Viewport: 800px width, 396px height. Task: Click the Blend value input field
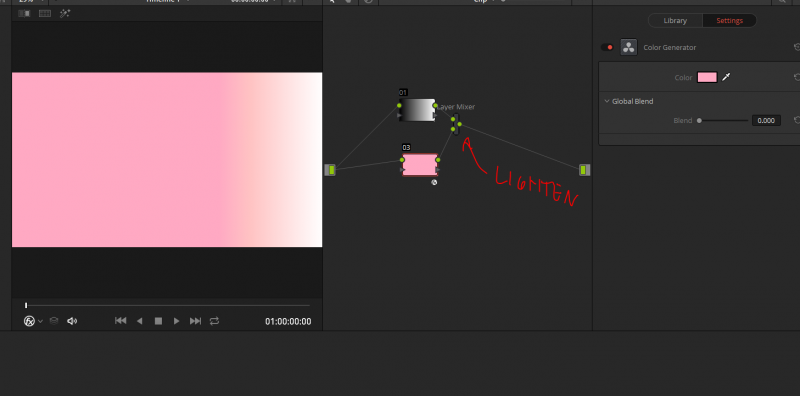tap(766, 121)
